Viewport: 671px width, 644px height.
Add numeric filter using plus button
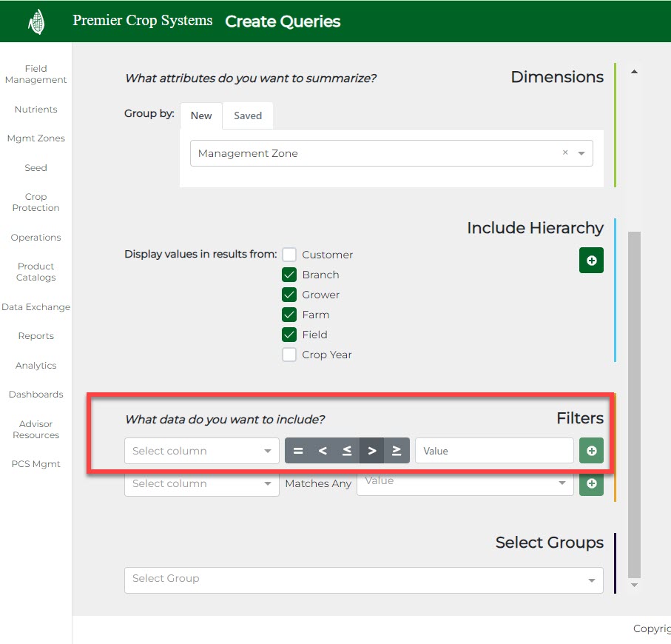(591, 451)
